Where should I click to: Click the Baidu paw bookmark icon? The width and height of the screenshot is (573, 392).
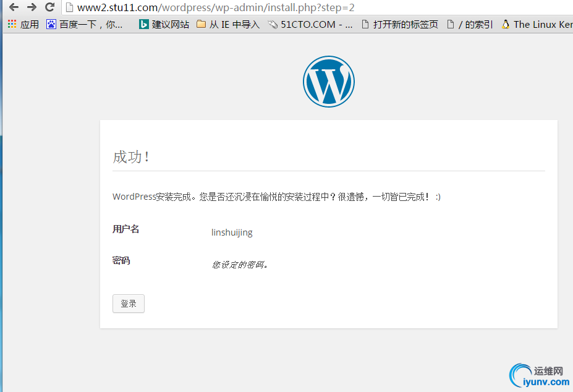[51, 24]
